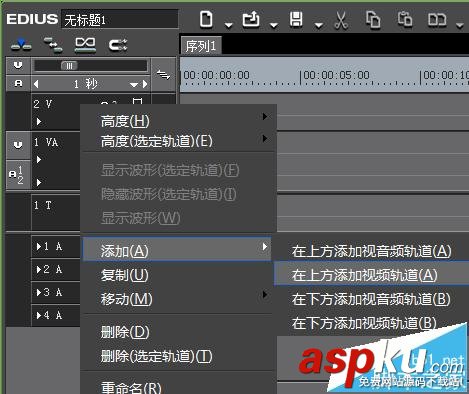Expand the 2 V track triangle
469x394 pixels.
pyautogui.click(x=39, y=122)
